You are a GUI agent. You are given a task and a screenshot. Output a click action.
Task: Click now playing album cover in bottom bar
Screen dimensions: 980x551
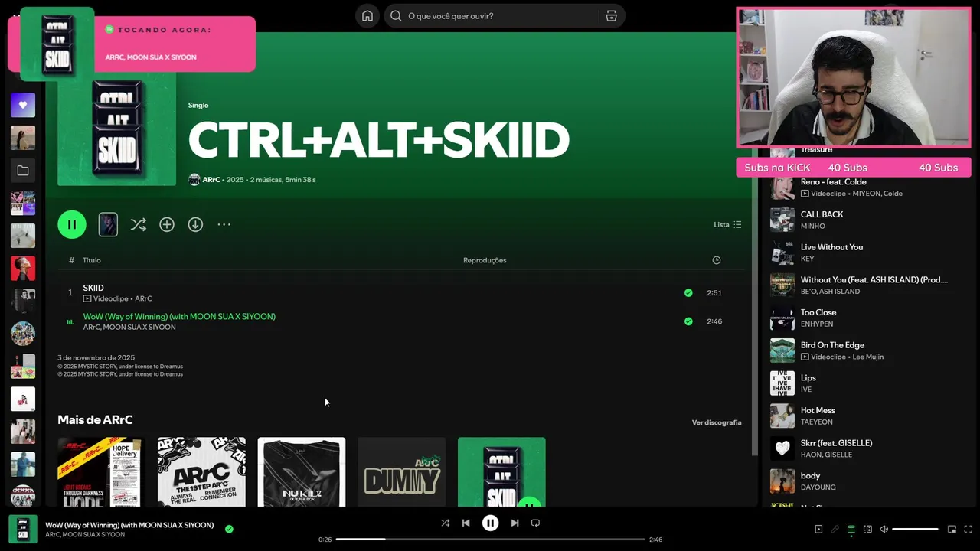(x=23, y=530)
